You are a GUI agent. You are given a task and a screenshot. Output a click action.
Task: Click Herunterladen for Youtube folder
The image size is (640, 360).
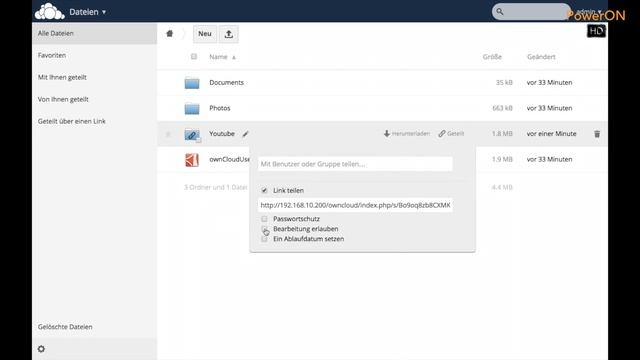pyautogui.click(x=407, y=134)
